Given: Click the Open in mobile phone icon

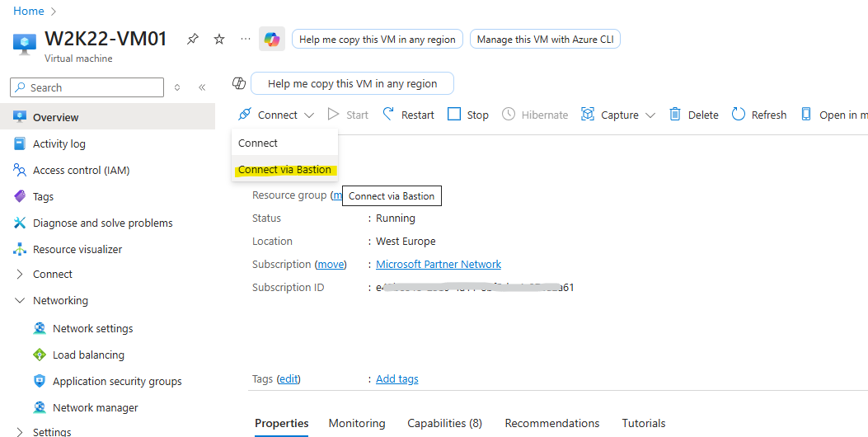Looking at the screenshot, I should pos(806,114).
